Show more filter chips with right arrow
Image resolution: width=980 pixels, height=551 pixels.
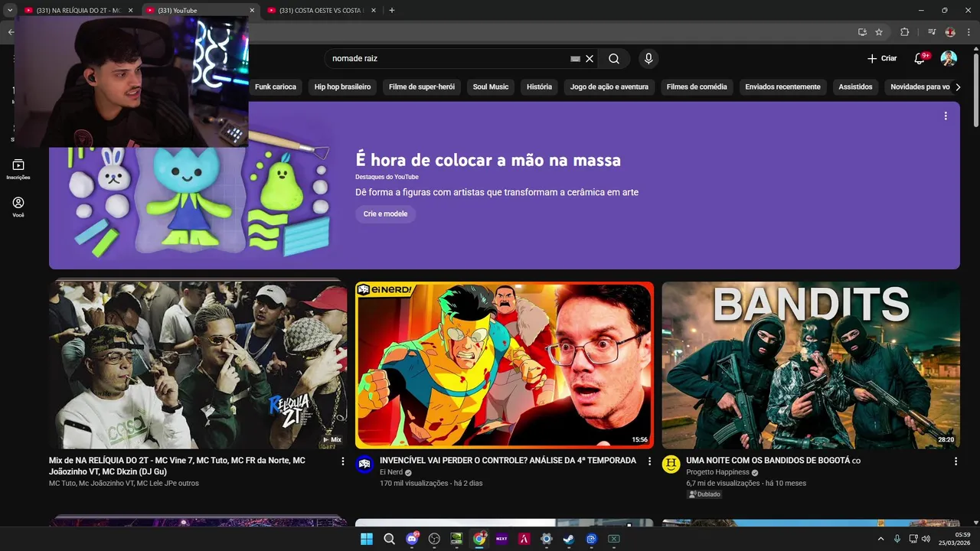(x=958, y=87)
